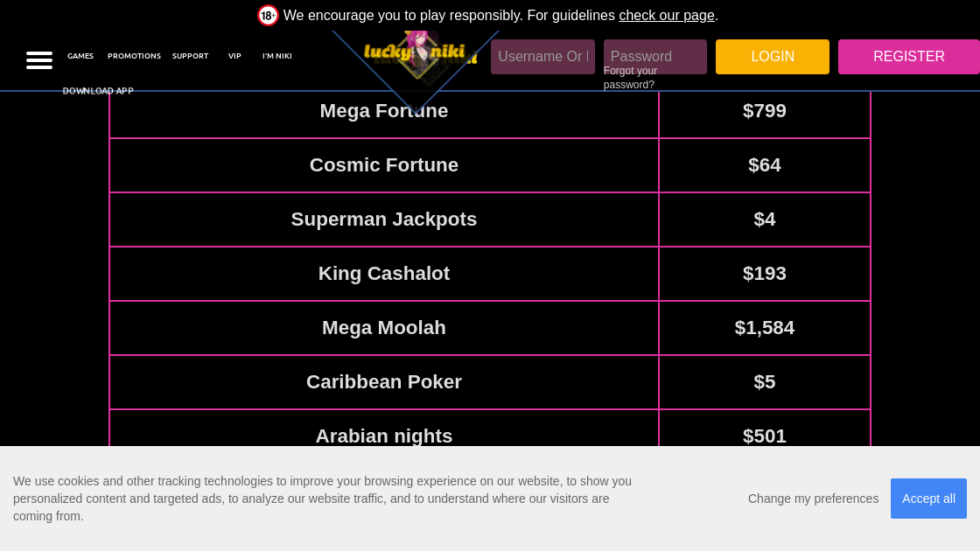This screenshot has height=551, width=980.
Task: Open the Games menu
Action: [80, 56]
